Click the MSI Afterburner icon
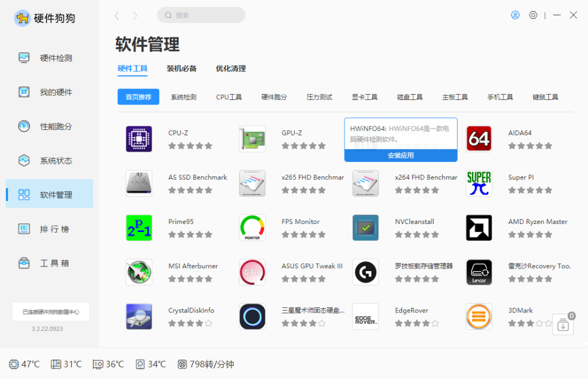Image resolution: width=588 pixels, height=379 pixels. click(x=139, y=272)
